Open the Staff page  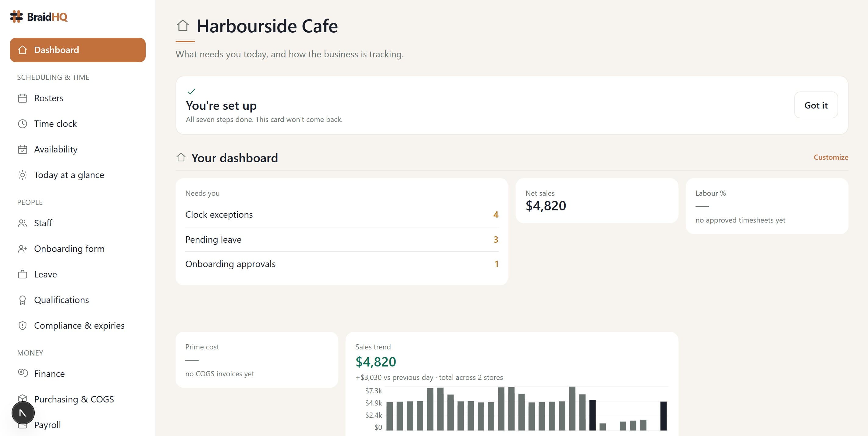click(x=77, y=223)
